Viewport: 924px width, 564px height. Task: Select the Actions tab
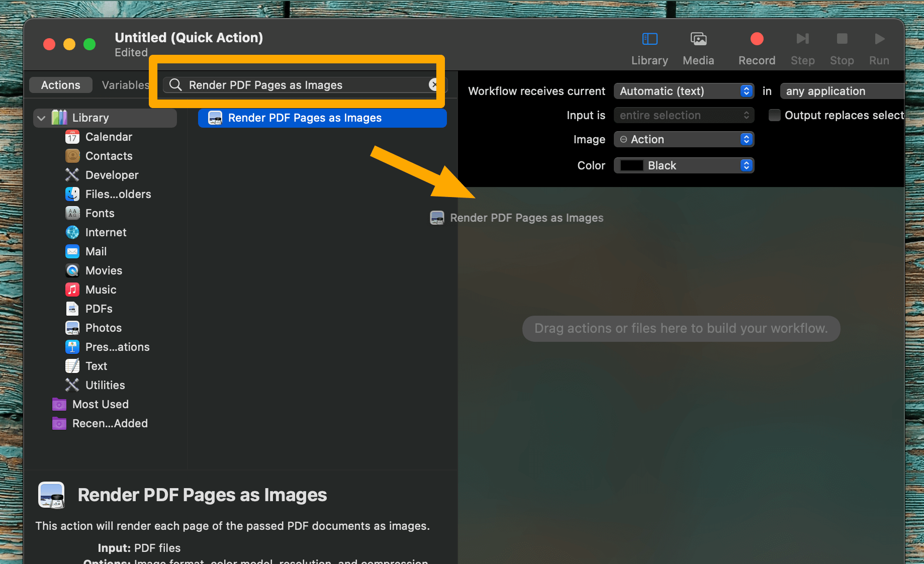(x=60, y=85)
